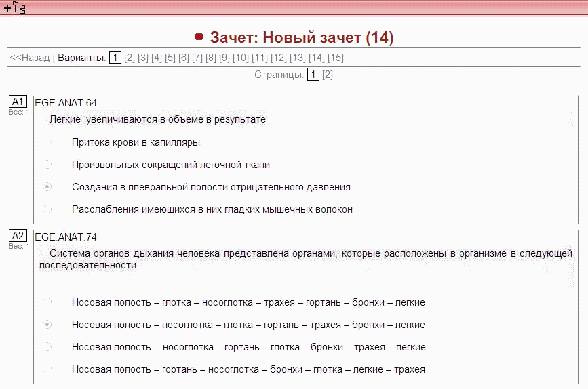The height and width of the screenshot is (389, 588).
Task: Pick 'Расслабления имеющихся в них гладких' option
Action: click(47, 209)
